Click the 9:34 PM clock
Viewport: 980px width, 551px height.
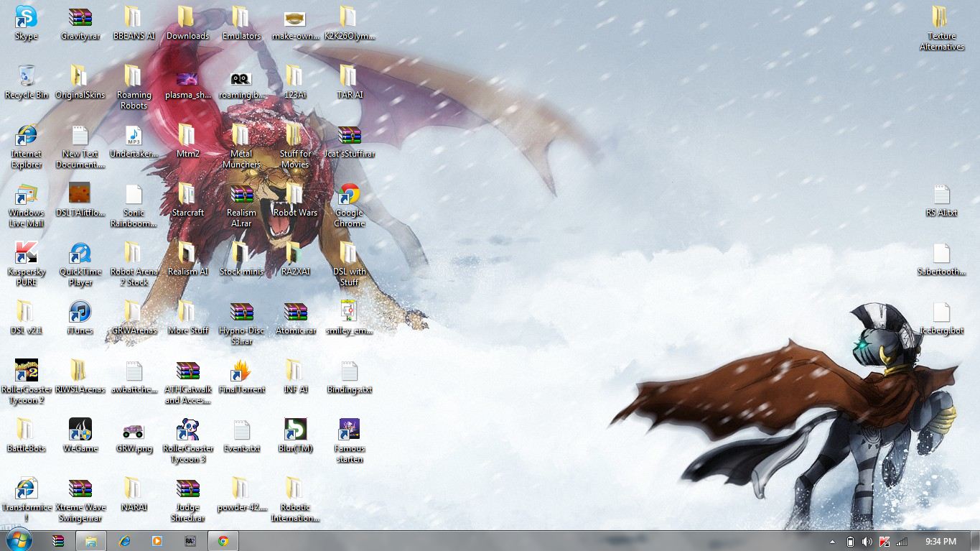[x=941, y=542]
